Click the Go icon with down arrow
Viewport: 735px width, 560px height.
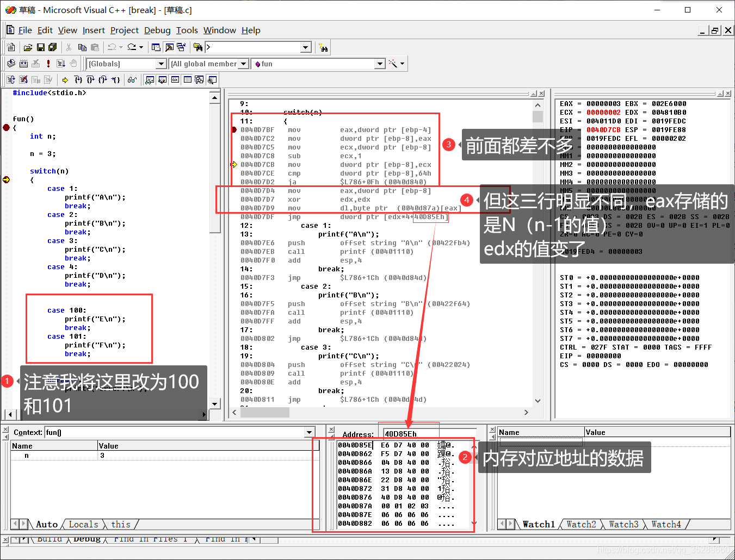pyautogui.click(x=61, y=64)
